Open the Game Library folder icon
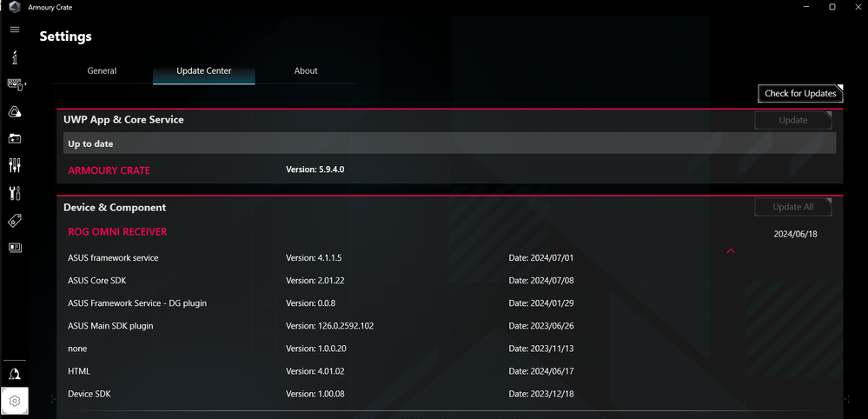 [15, 138]
